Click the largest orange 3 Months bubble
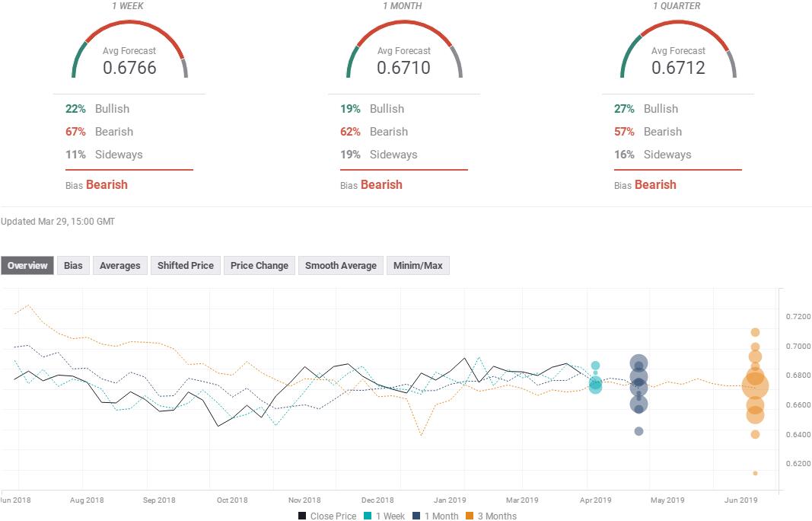The width and height of the screenshot is (812, 521). tap(755, 386)
